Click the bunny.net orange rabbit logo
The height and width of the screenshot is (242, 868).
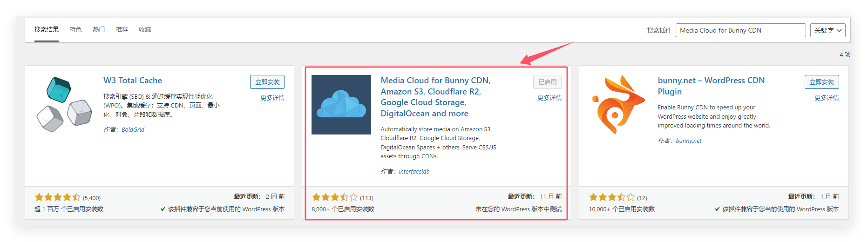coord(618,105)
